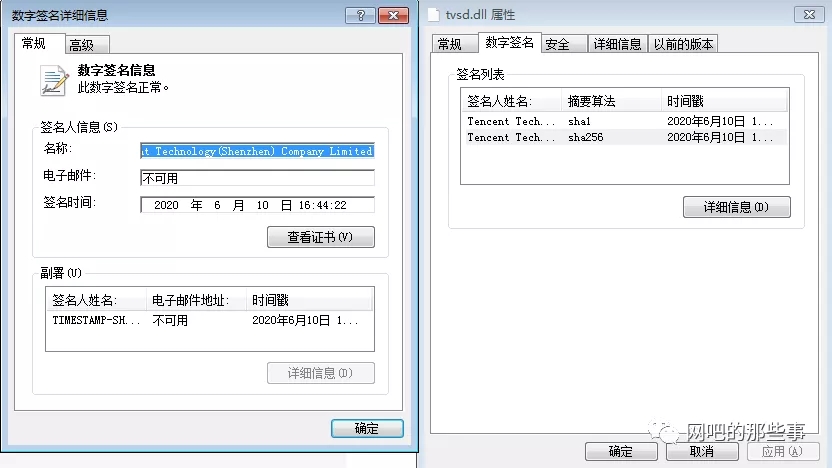This screenshot has width=832, height=468.
Task: Click the 此数字签名正常 status text
Action: click(x=123, y=88)
